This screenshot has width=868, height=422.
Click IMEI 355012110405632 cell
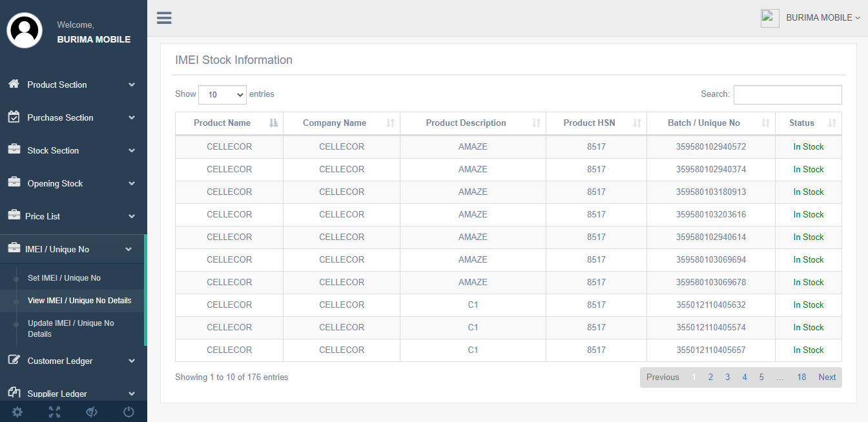[711, 305]
